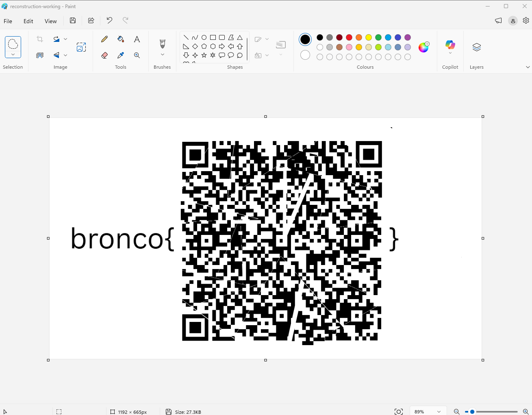This screenshot has width=532, height=415.
Task: Open the Edit menu
Action: 28,21
